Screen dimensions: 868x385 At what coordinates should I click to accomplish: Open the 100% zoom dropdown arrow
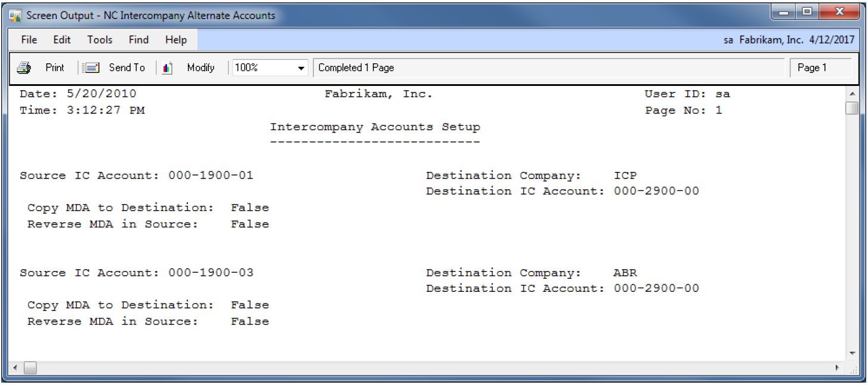tap(301, 69)
